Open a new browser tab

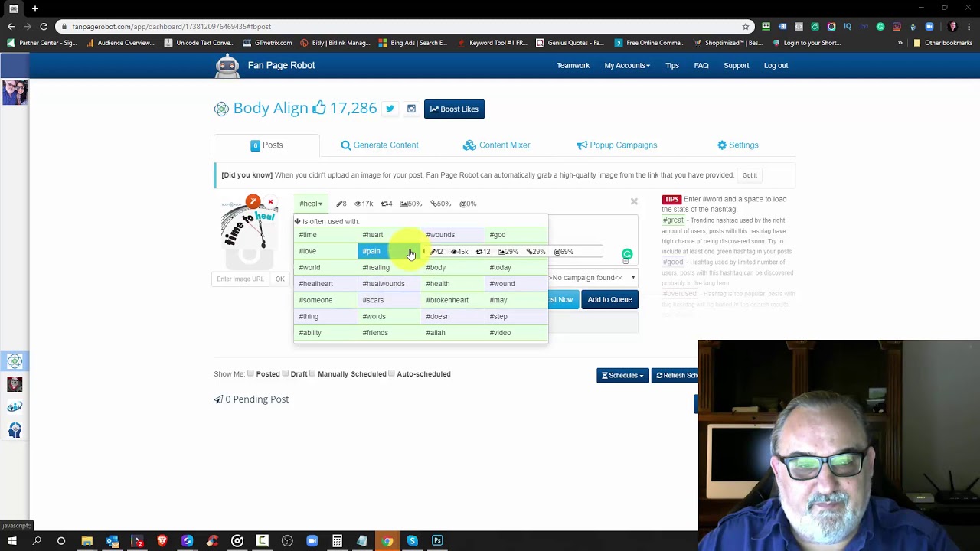tap(35, 8)
